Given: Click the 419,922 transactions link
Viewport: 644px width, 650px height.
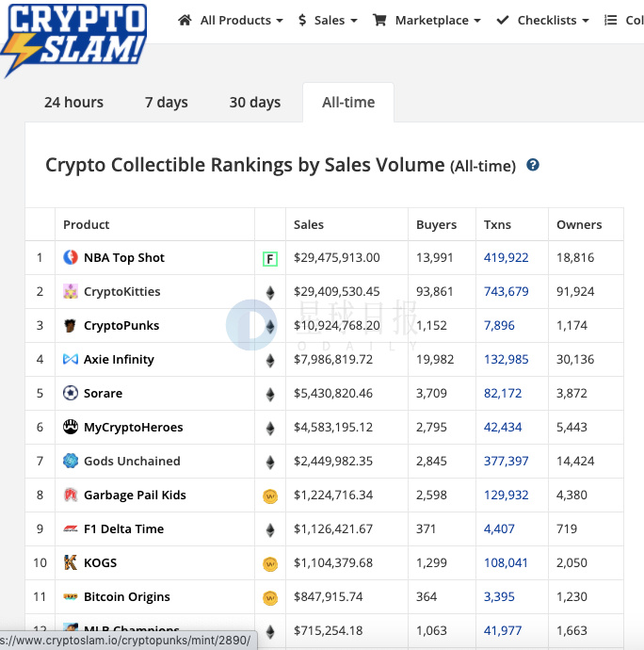Looking at the screenshot, I should point(507,257).
